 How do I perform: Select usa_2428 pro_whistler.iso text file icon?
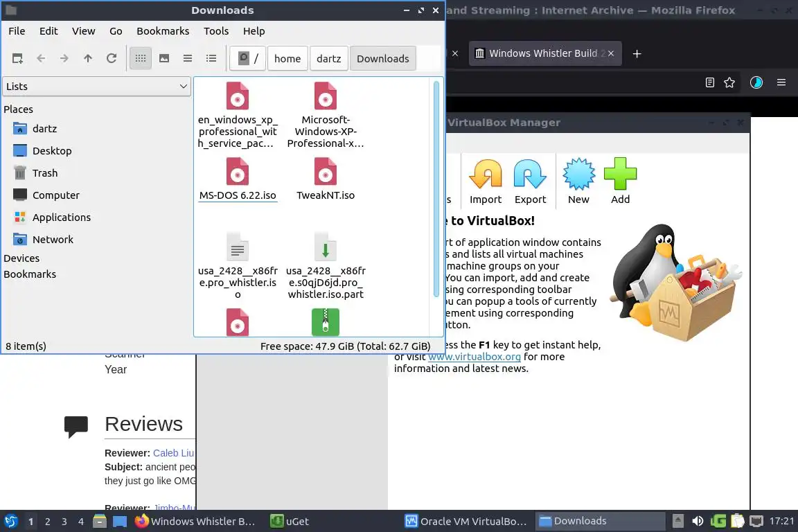(237, 247)
